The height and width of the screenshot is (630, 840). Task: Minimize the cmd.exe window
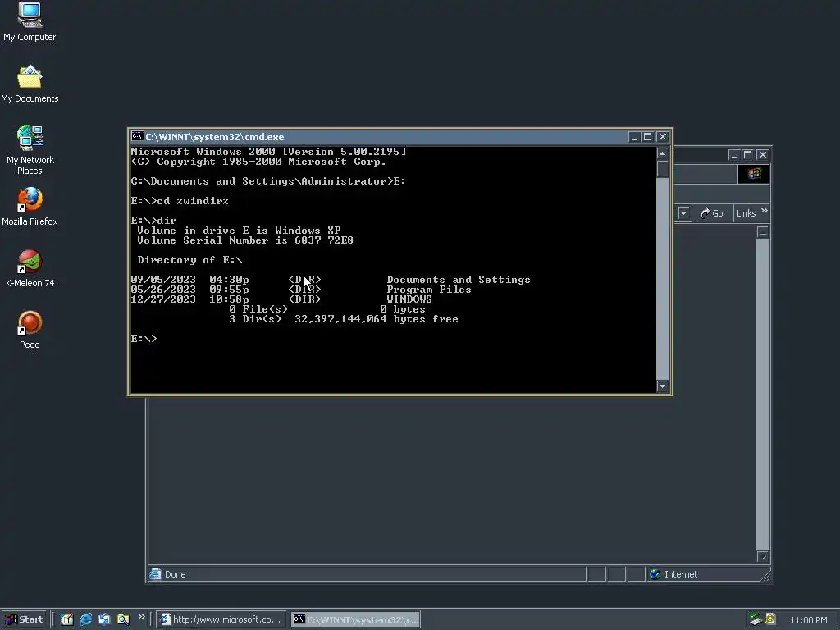[x=634, y=137]
